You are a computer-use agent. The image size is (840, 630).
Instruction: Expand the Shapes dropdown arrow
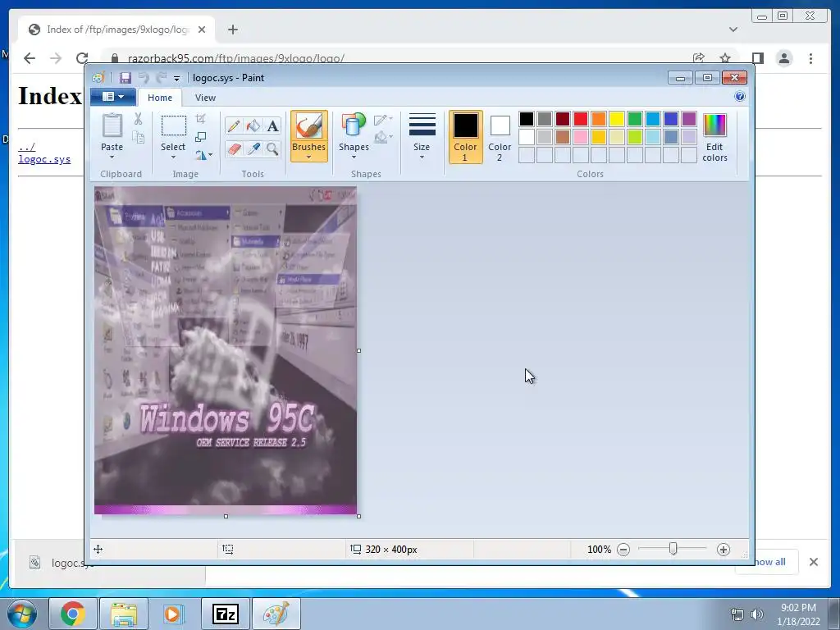(354, 157)
